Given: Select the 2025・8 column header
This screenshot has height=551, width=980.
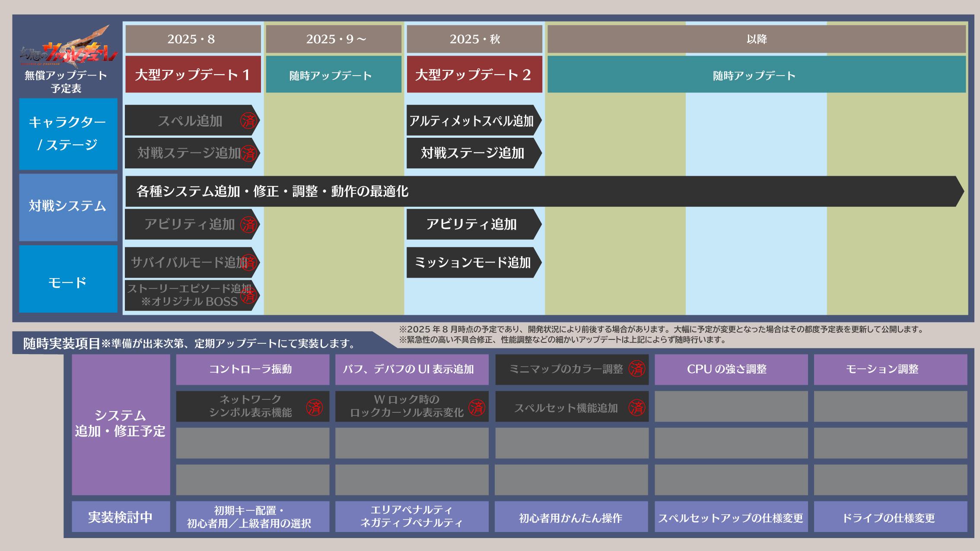Looking at the screenshot, I should pyautogui.click(x=193, y=39).
